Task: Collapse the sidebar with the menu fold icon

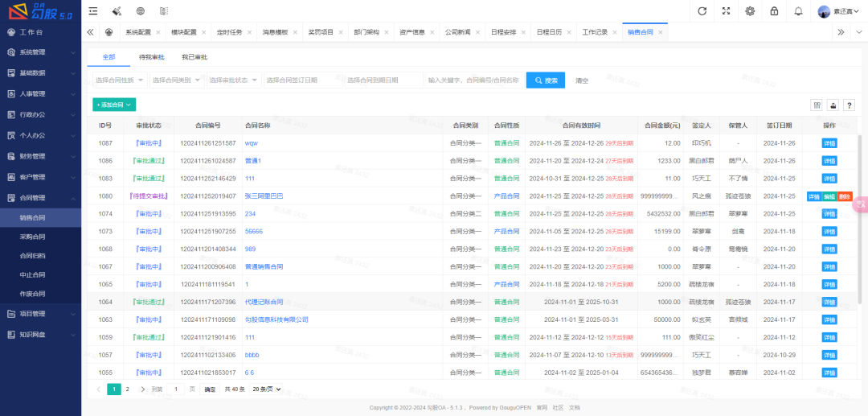Action: 94,11
